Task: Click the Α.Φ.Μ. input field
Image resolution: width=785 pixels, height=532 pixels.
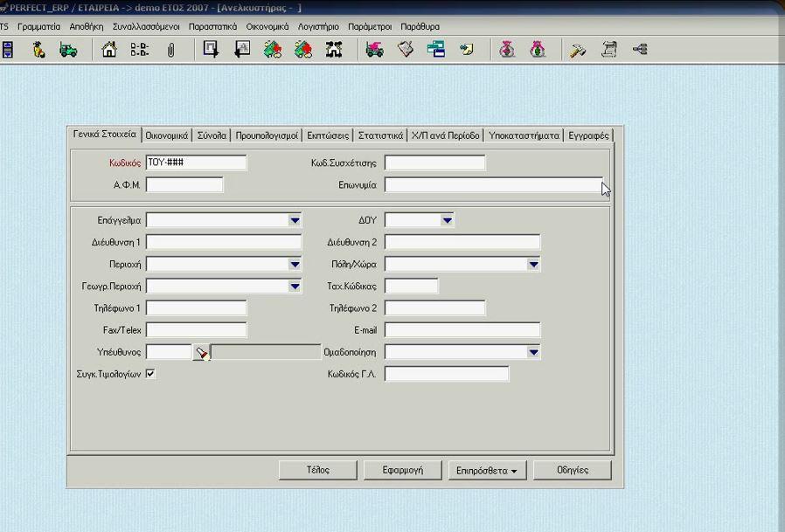Action: pyautogui.click(x=184, y=184)
